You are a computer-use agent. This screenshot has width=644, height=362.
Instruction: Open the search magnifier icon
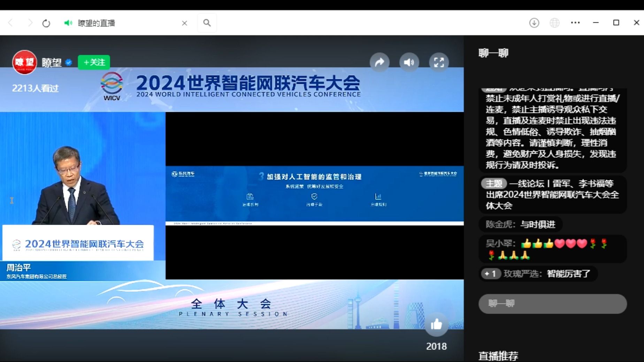(207, 23)
